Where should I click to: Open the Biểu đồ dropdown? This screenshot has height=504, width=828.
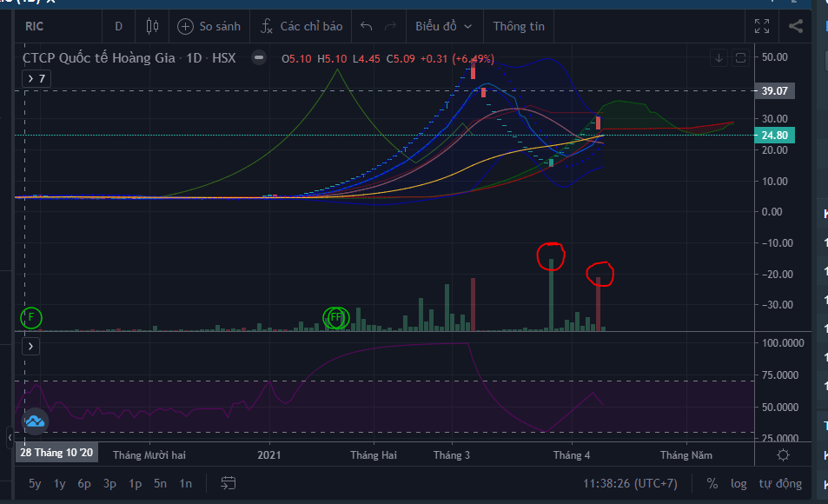(x=444, y=26)
